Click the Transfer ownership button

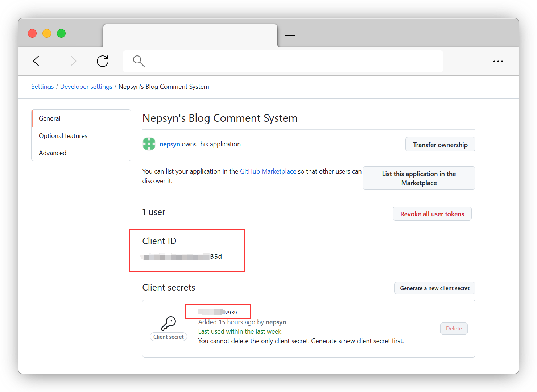pyautogui.click(x=440, y=145)
